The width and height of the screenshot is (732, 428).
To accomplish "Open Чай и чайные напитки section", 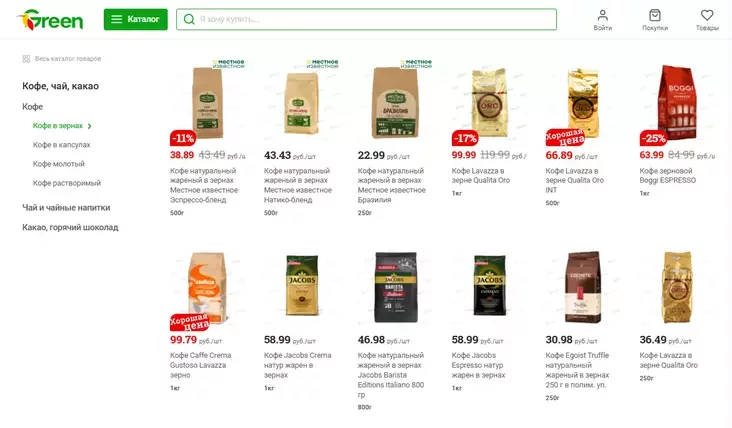I will [66, 208].
